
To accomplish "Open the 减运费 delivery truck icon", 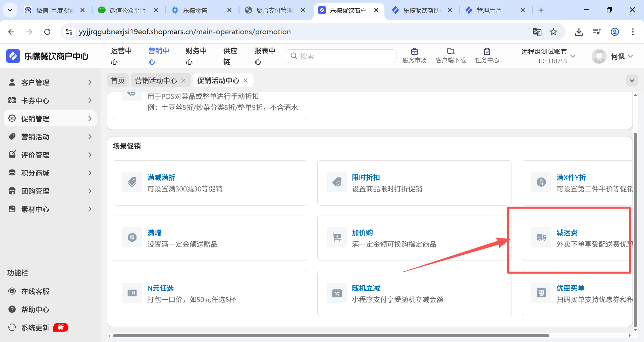I will tap(541, 237).
